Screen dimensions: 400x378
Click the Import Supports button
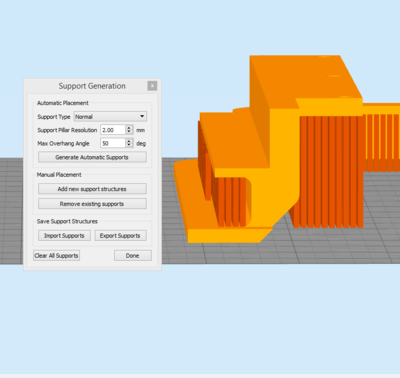click(64, 236)
